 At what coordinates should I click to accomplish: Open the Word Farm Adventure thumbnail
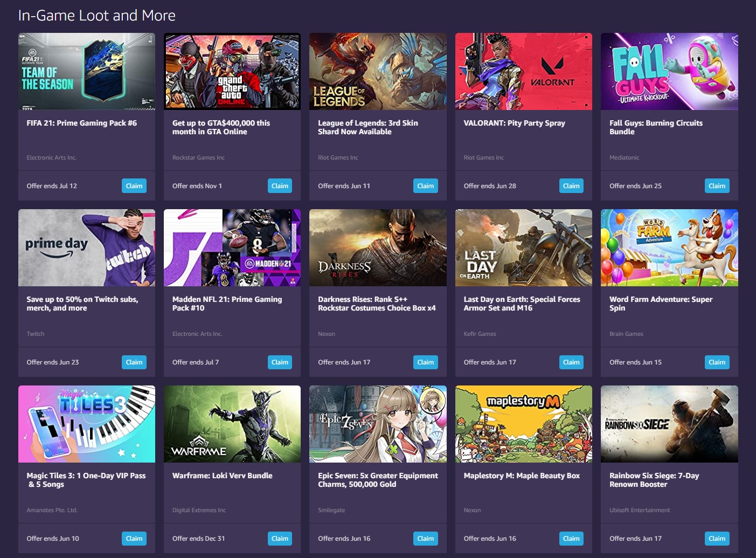(669, 247)
